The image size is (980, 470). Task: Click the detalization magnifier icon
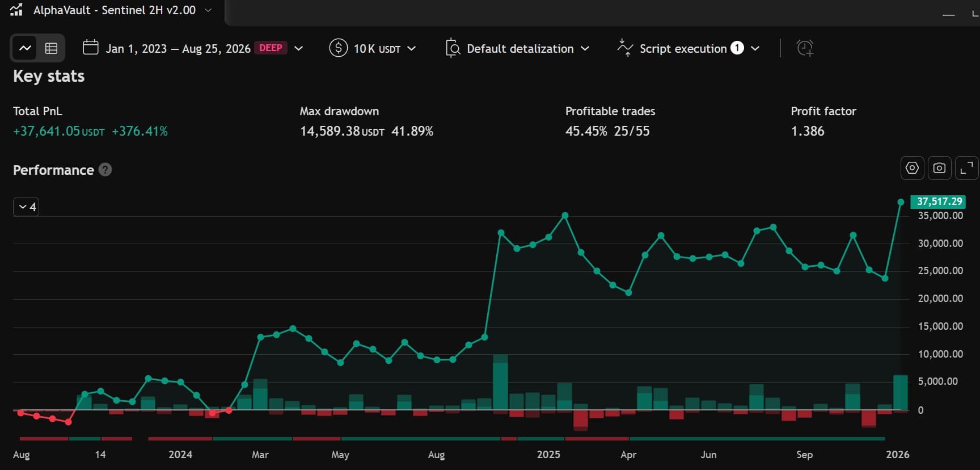pyautogui.click(x=453, y=48)
